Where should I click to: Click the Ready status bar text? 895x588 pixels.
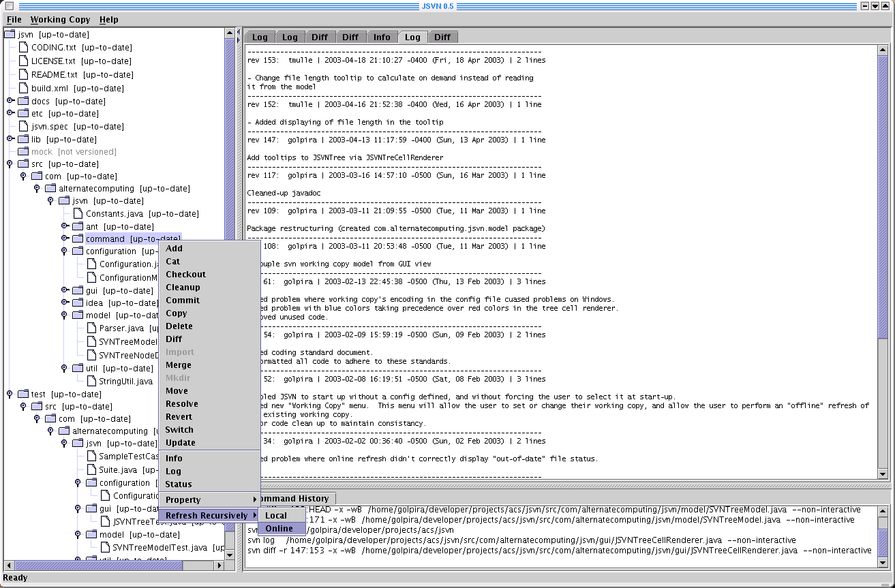click(16, 578)
